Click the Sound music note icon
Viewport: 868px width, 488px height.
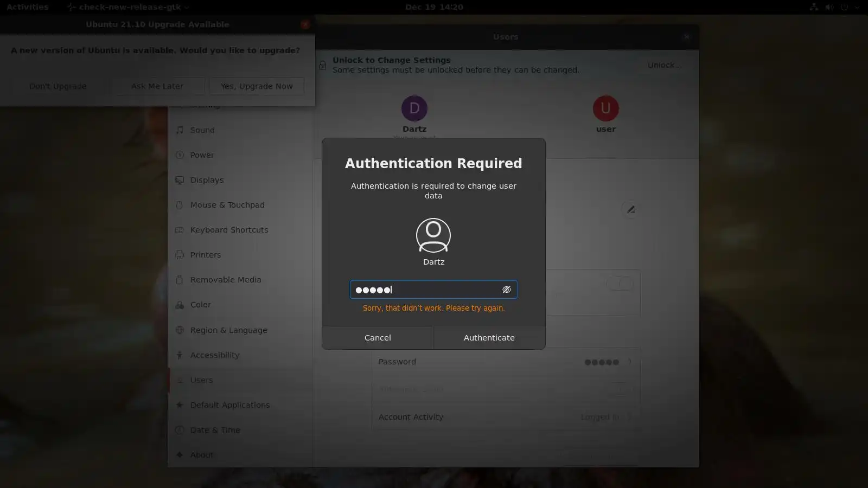[x=180, y=130]
